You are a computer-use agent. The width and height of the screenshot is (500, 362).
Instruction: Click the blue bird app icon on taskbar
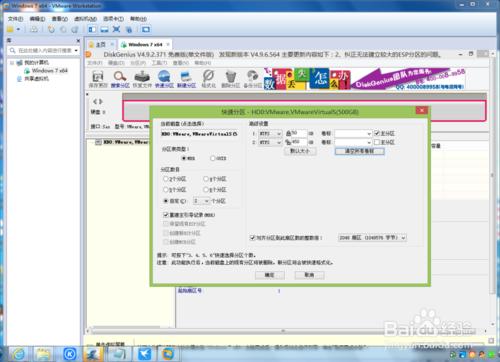click(x=144, y=353)
